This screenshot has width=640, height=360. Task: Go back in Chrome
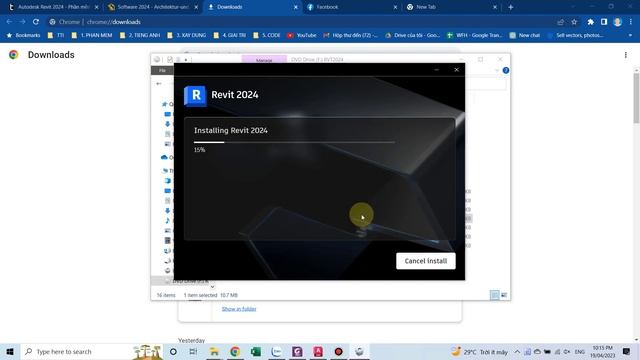tap(9, 22)
